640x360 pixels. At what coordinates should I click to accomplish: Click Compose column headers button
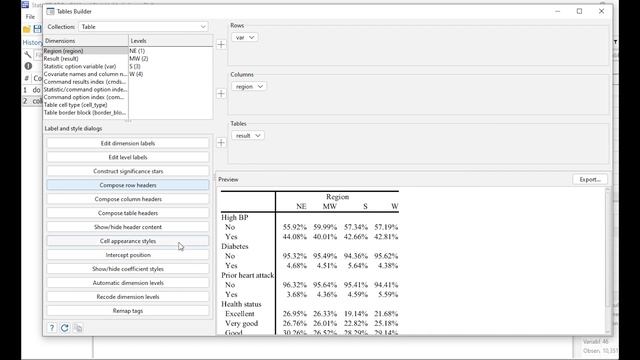click(x=128, y=199)
